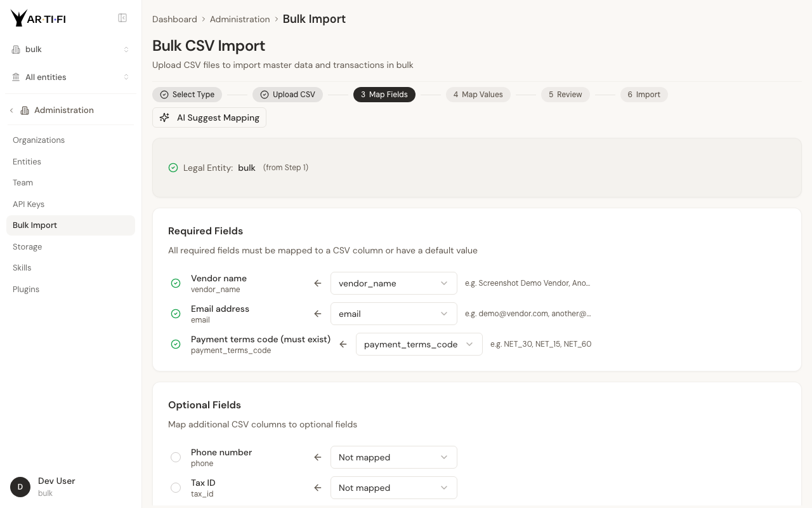Go to the Select Type step
This screenshot has height=508, width=812.
[x=187, y=95]
